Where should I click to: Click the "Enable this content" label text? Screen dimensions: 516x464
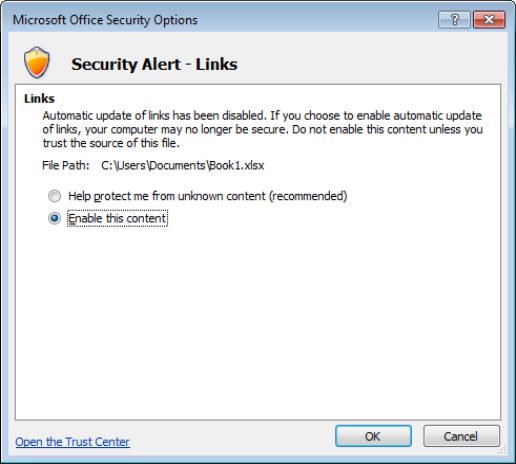point(117,218)
